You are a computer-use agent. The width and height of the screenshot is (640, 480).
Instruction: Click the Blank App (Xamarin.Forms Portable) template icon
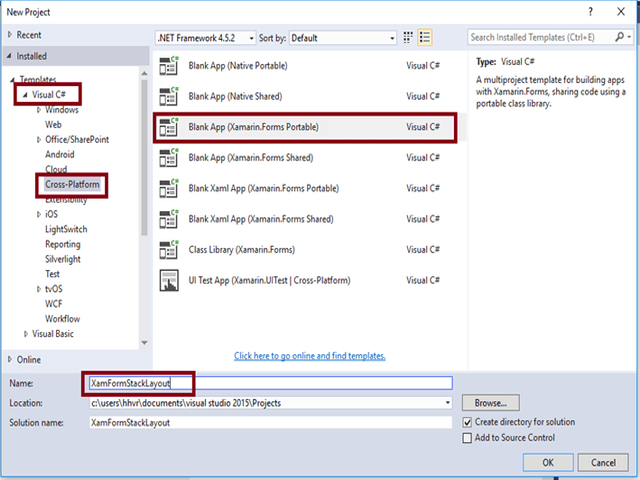[x=169, y=127]
